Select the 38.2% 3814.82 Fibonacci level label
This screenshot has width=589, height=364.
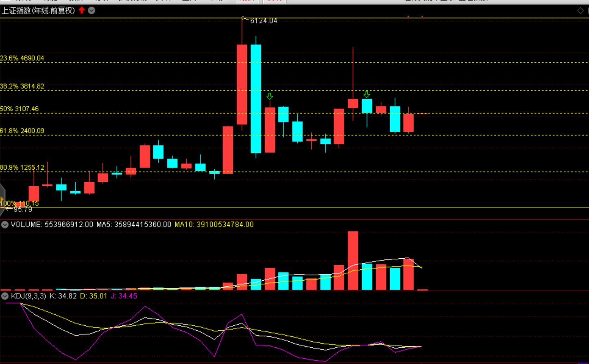pos(22,86)
